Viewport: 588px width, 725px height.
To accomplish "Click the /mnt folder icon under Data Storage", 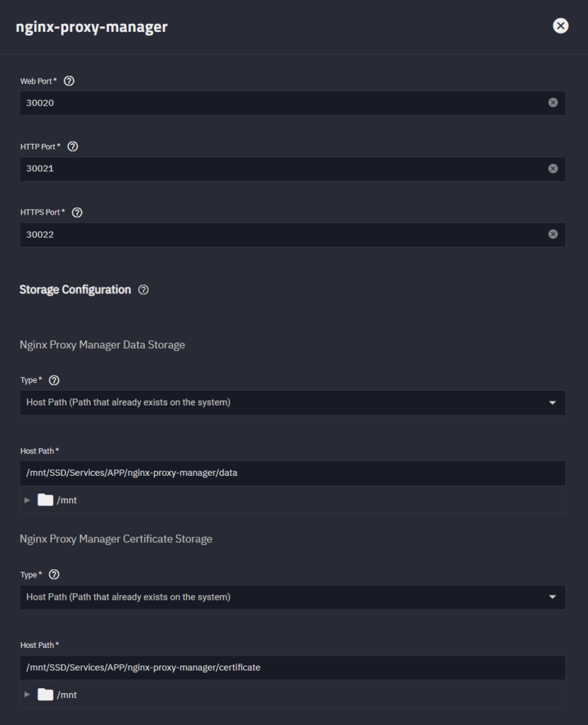I will pos(45,499).
